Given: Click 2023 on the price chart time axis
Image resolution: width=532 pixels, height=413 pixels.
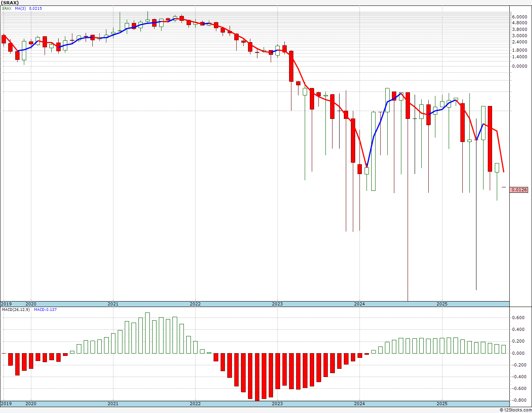Looking at the screenshot, I should 277,304.
